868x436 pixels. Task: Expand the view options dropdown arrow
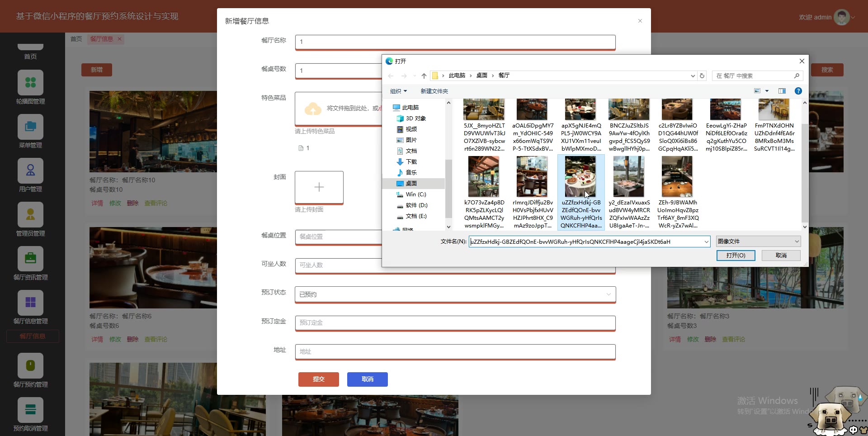tap(767, 91)
